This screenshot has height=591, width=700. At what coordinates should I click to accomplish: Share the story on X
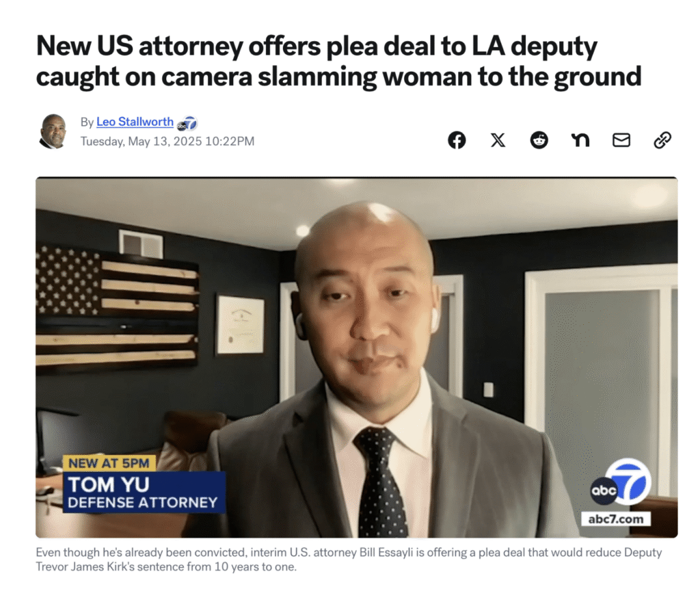pos(498,140)
